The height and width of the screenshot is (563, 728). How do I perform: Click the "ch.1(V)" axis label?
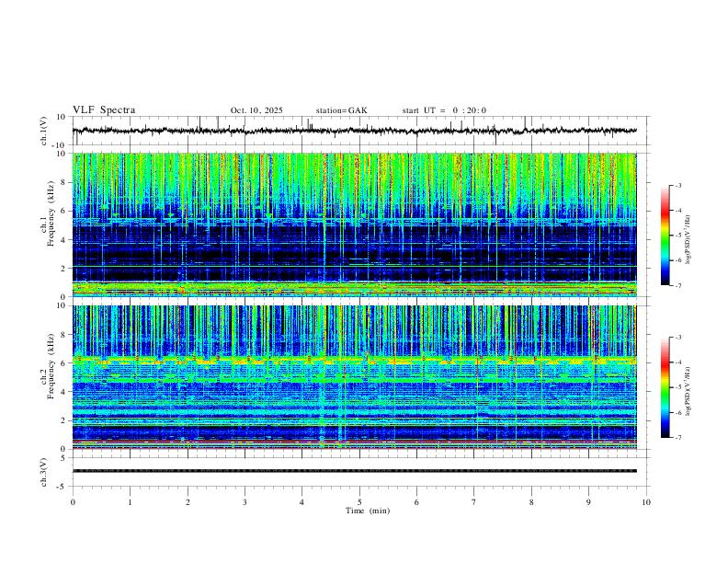[44, 131]
